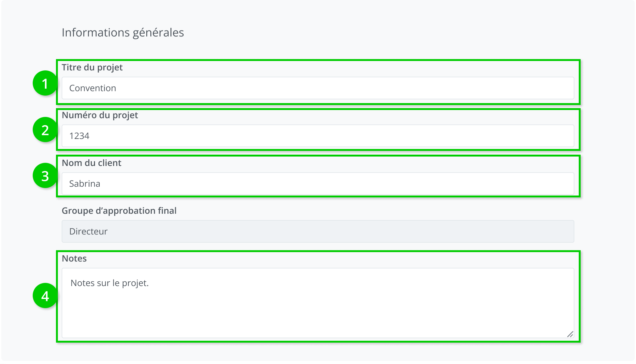
Task: Focus the Titre du projet input field
Action: [318, 88]
